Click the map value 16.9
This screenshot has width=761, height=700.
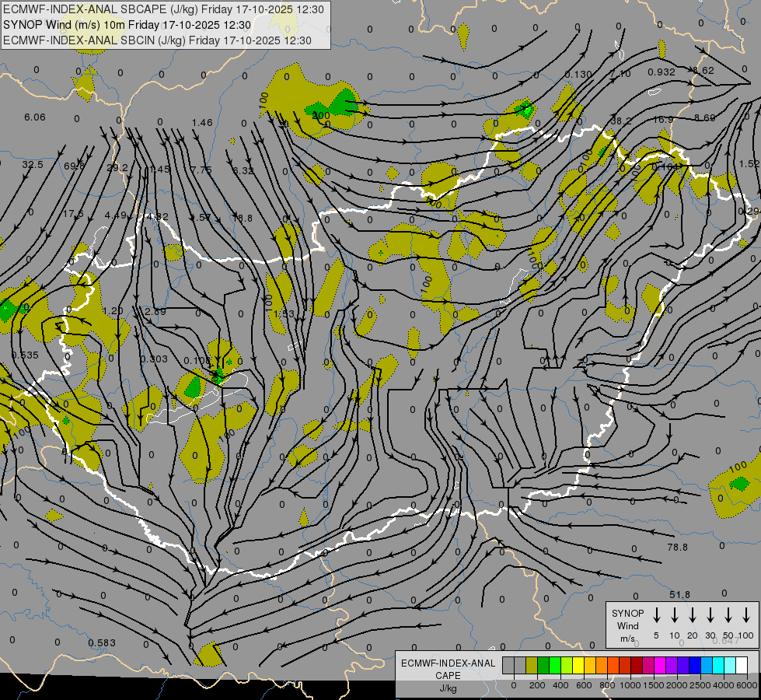[663, 120]
